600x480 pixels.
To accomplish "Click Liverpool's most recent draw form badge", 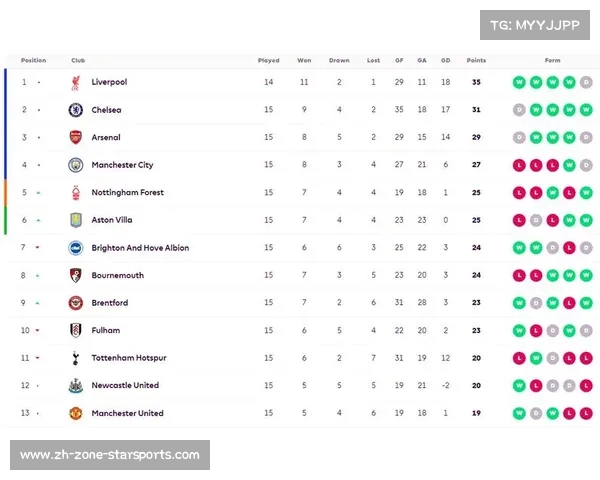I will (586, 82).
